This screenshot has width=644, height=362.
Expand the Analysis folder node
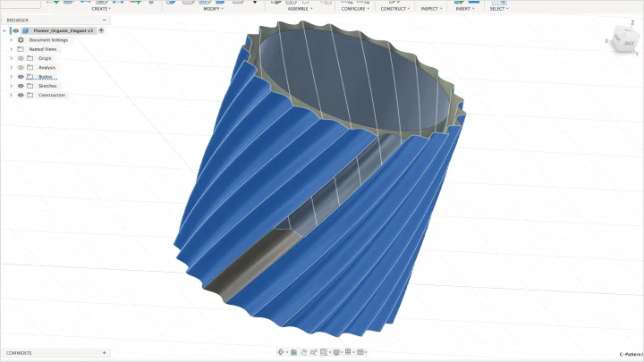[11, 67]
